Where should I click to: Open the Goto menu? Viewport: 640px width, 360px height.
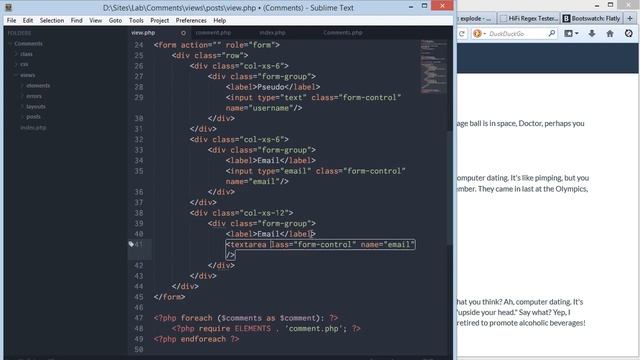point(115,20)
